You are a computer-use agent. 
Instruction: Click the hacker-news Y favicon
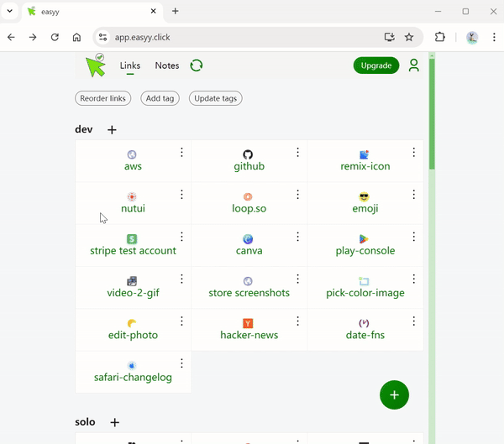click(x=248, y=323)
